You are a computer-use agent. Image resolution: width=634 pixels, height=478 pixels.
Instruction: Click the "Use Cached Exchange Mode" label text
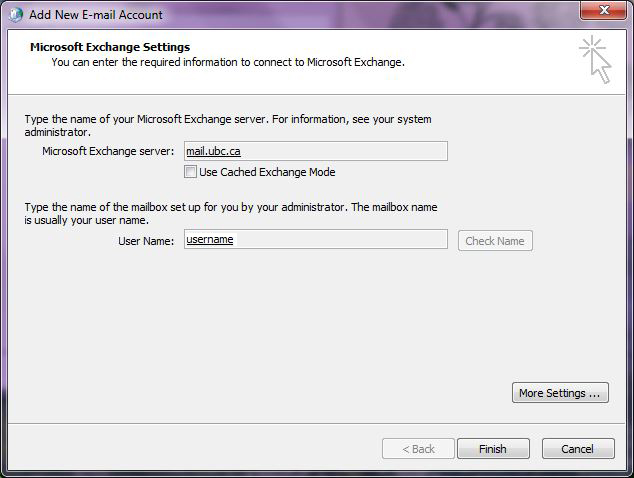click(x=267, y=172)
